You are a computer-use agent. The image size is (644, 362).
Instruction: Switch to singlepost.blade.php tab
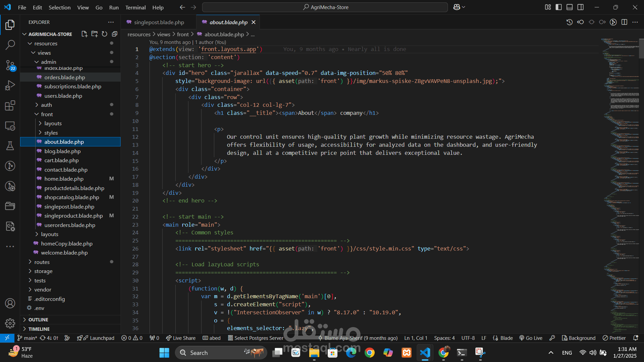click(159, 22)
